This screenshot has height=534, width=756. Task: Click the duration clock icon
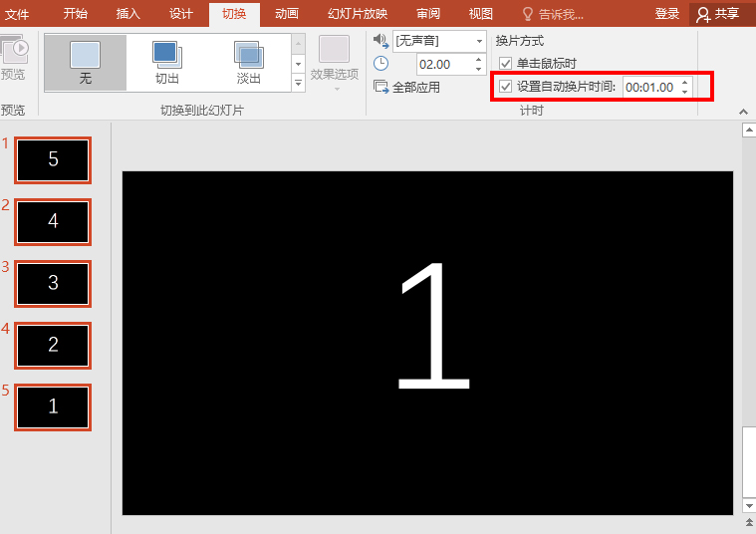380,64
